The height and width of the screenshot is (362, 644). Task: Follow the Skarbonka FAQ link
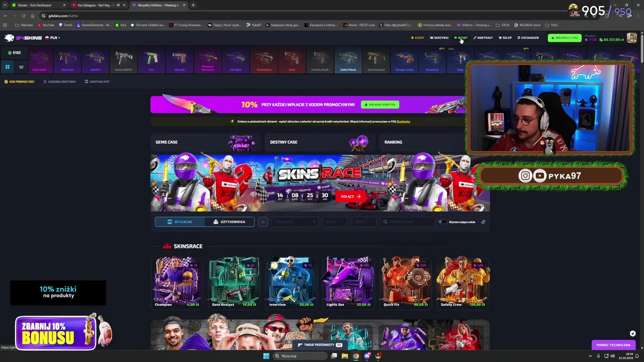pyautogui.click(x=403, y=121)
